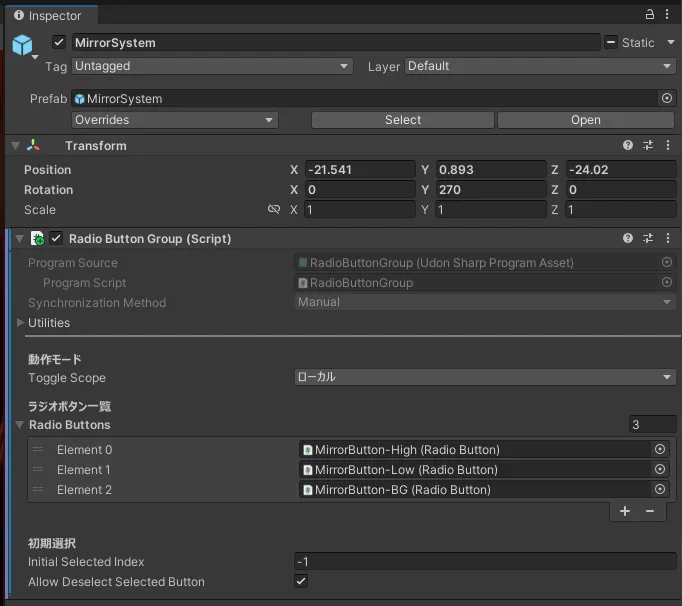Click the prefab Select button

[x=402, y=120]
